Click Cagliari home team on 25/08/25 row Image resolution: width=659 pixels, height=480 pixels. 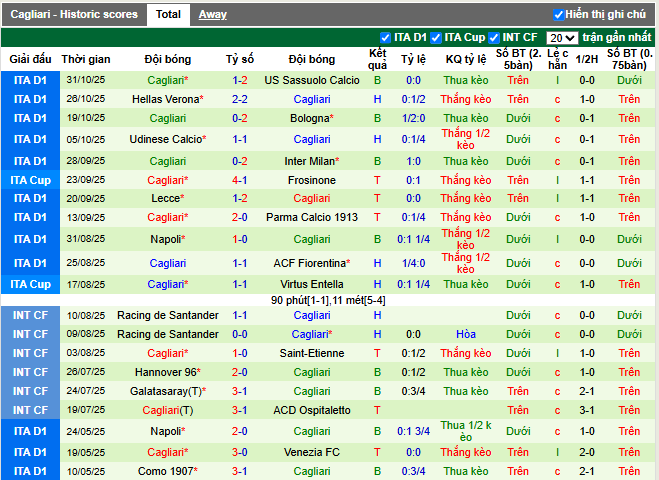(x=168, y=263)
